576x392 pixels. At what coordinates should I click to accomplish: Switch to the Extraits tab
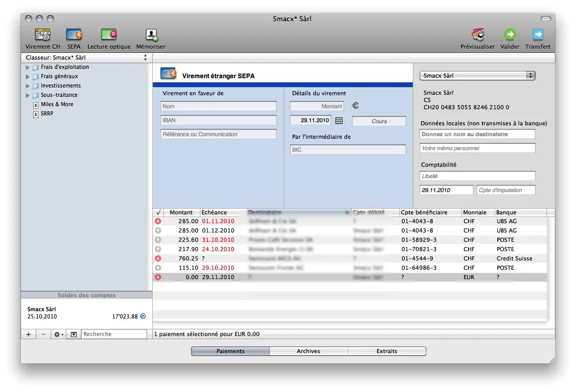click(387, 351)
